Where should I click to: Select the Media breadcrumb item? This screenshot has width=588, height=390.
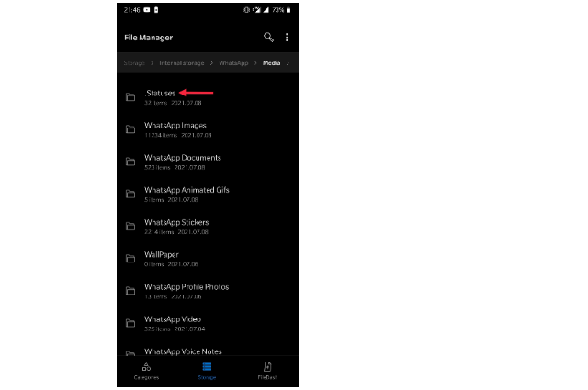click(x=272, y=63)
